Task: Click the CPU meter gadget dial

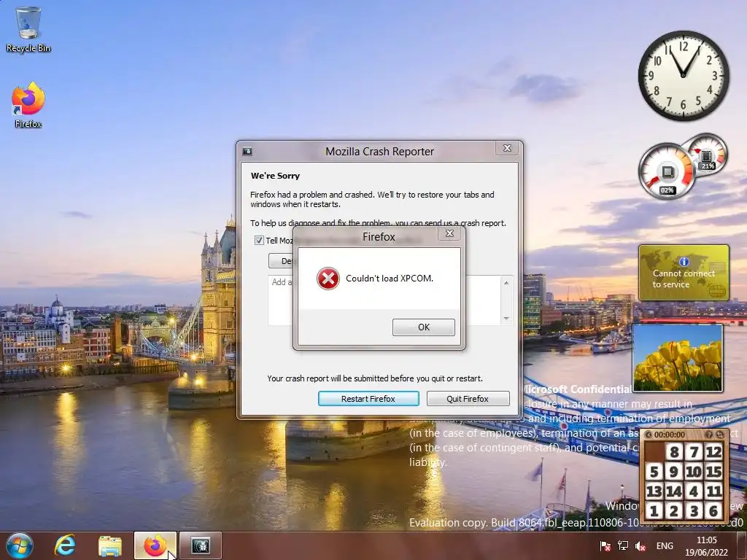Action: click(667, 171)
